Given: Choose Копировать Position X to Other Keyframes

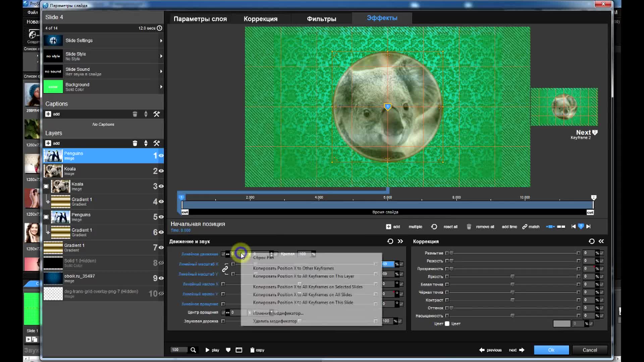Looking at the screenshot, I should pyautogui.click(x=293, y=268).
